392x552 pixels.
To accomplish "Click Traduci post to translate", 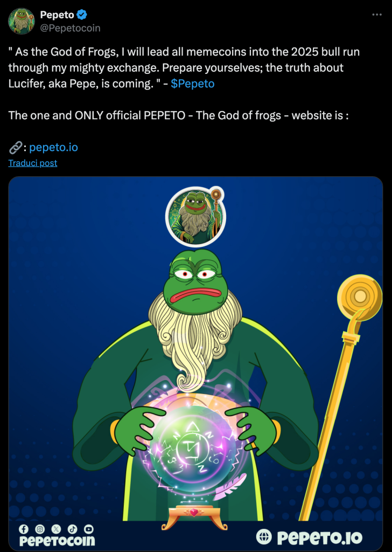I will 33,163.
